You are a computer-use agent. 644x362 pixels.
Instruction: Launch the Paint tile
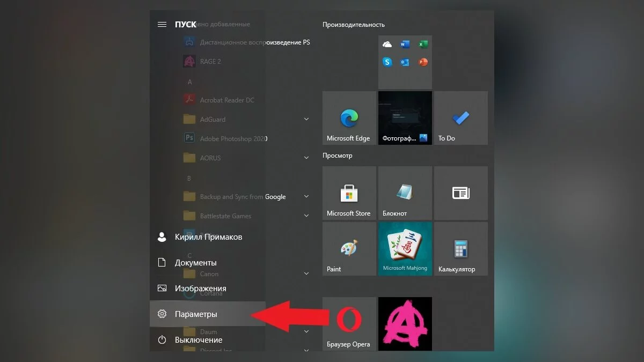coord(349,249)
